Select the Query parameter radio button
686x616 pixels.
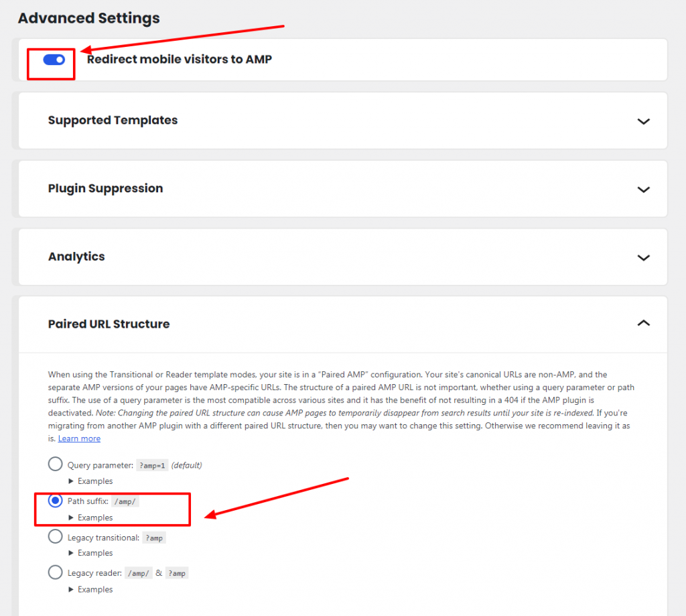coord(55,464)
